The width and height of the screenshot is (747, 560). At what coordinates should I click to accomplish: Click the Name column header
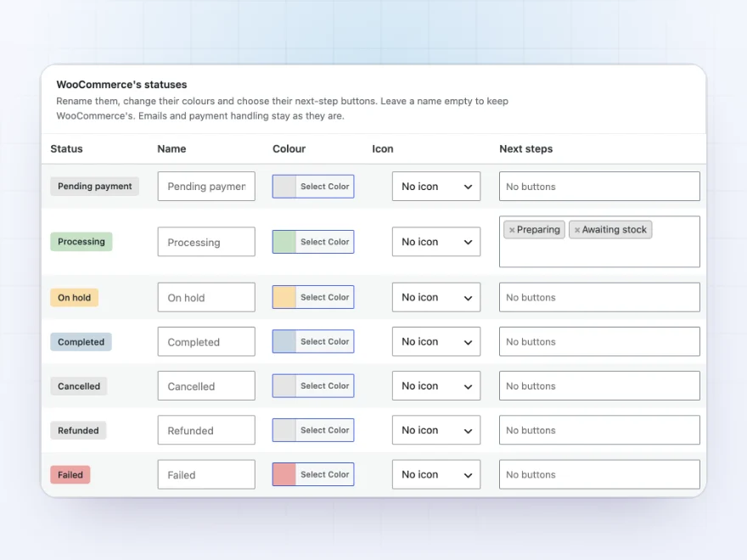click(171, 148)
